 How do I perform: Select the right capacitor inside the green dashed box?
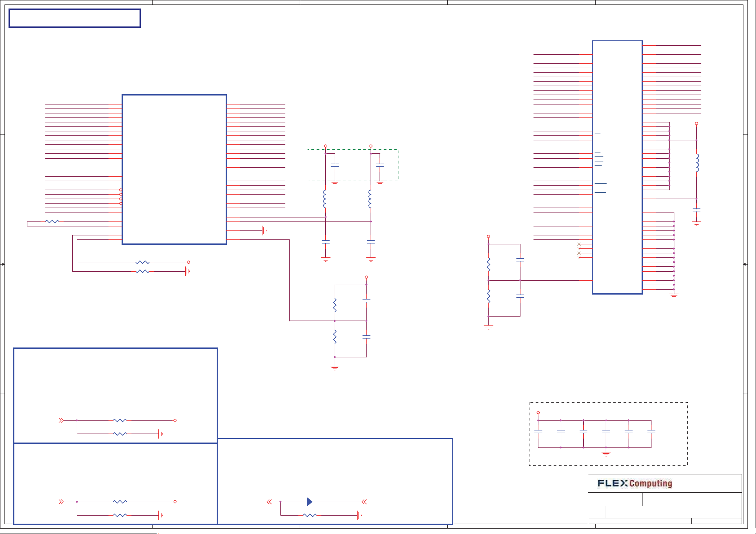(x=380, y=165)
